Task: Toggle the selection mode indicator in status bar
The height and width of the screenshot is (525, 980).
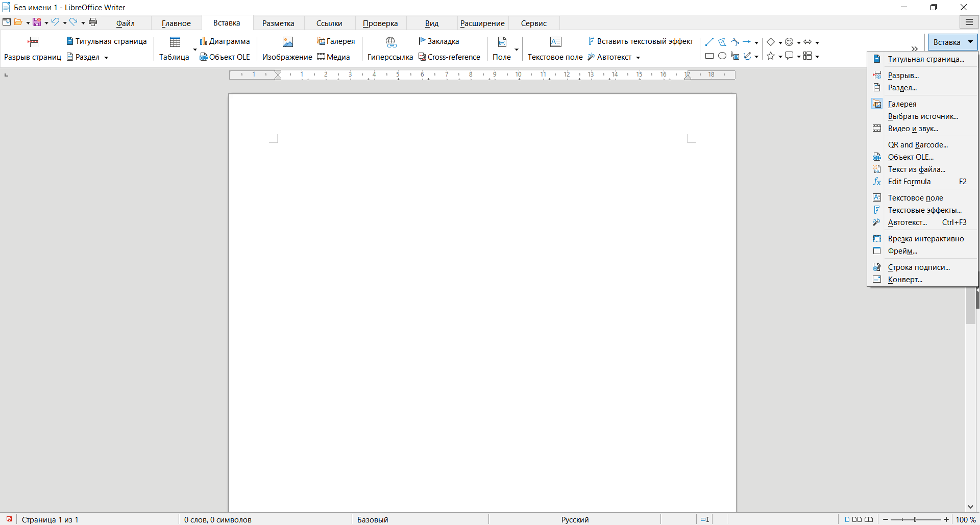Action: click(704, 519)
